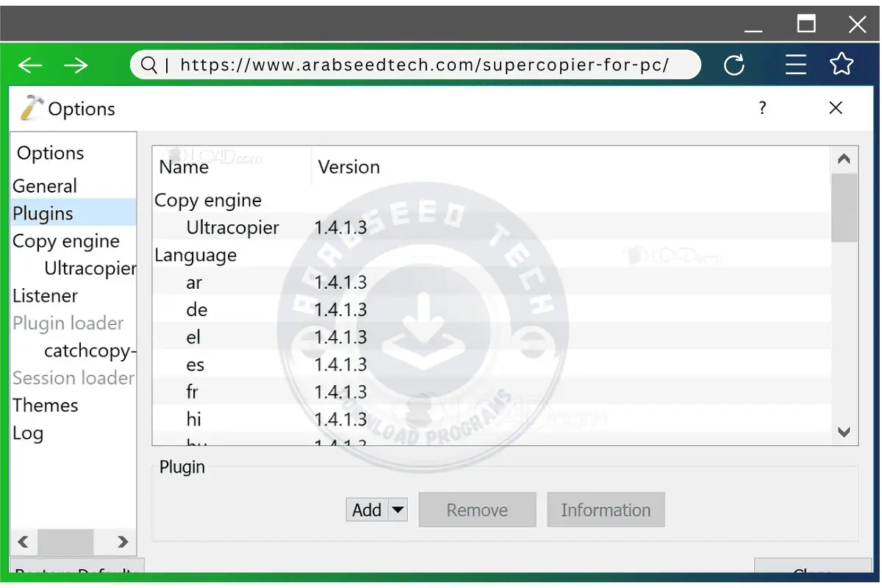Reload the page using the refresh icon

point(735,65)
